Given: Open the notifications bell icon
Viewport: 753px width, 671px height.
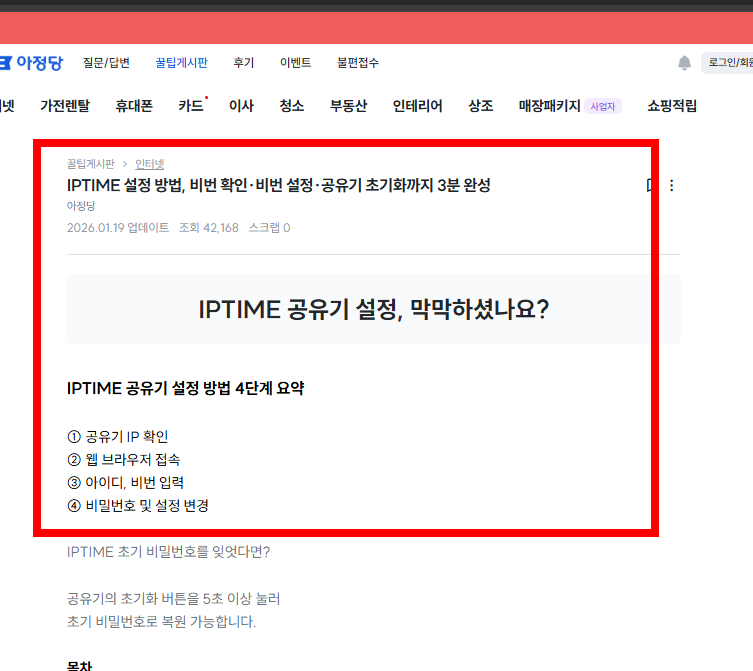Looking at the screenshot, I should [684, 63].
